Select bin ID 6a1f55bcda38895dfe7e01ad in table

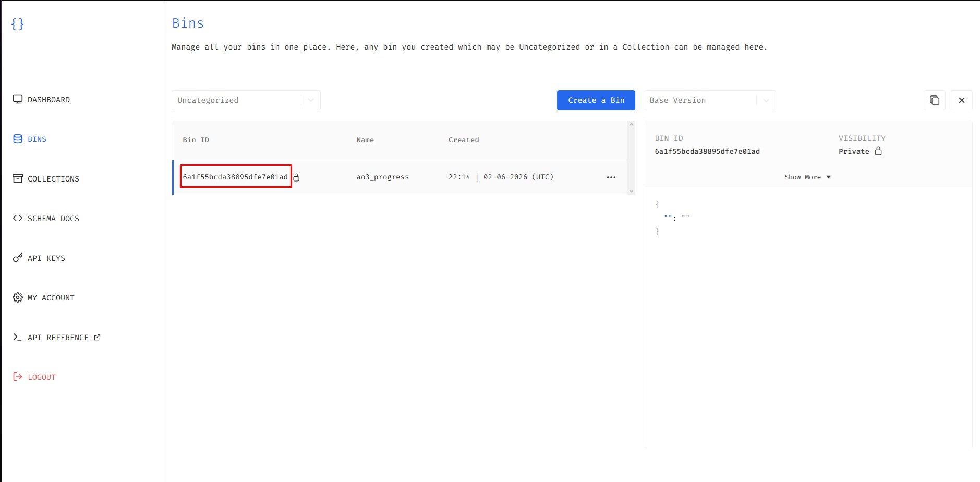[235, 177]
